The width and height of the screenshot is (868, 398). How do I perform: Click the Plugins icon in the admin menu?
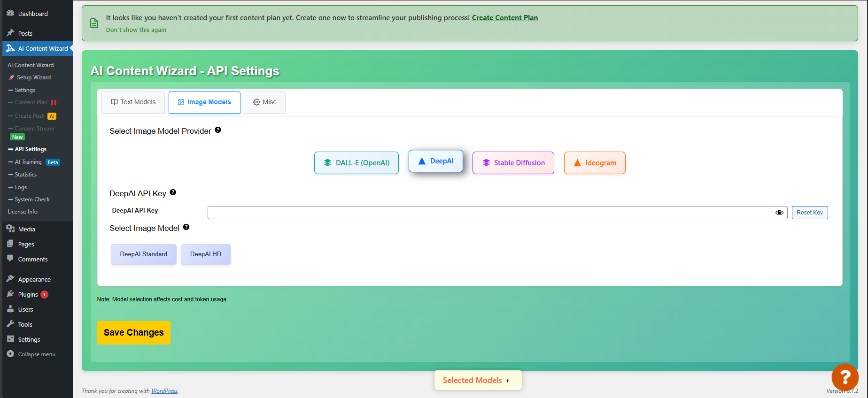point(10,294)
